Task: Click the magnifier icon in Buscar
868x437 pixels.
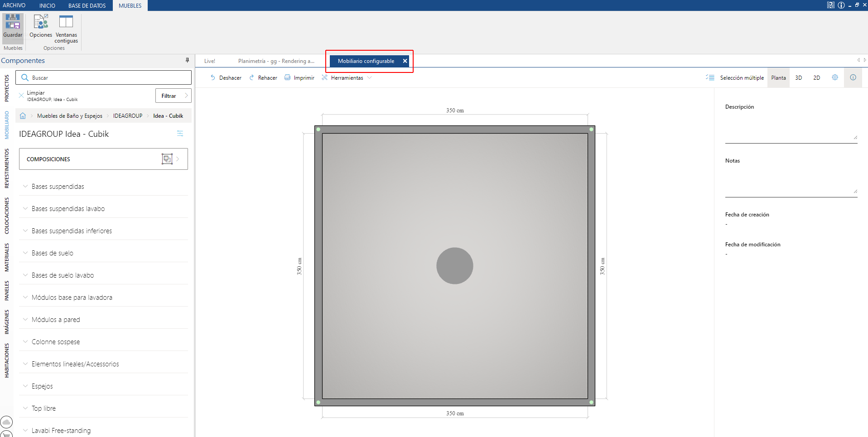Action: [x=25, y=77]
